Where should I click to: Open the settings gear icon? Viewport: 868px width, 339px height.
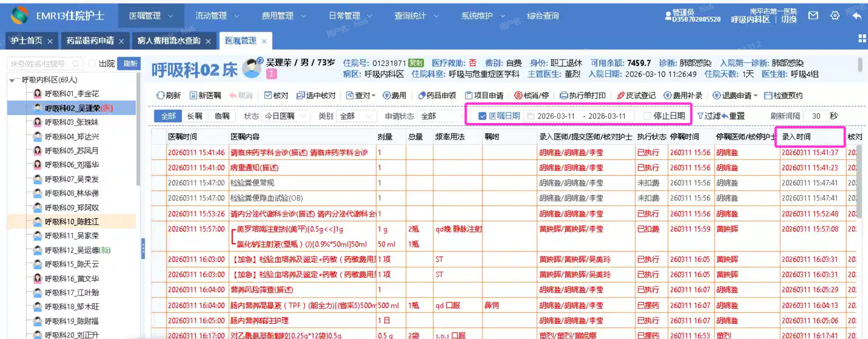pyautogui.click(x=835, y=16)
